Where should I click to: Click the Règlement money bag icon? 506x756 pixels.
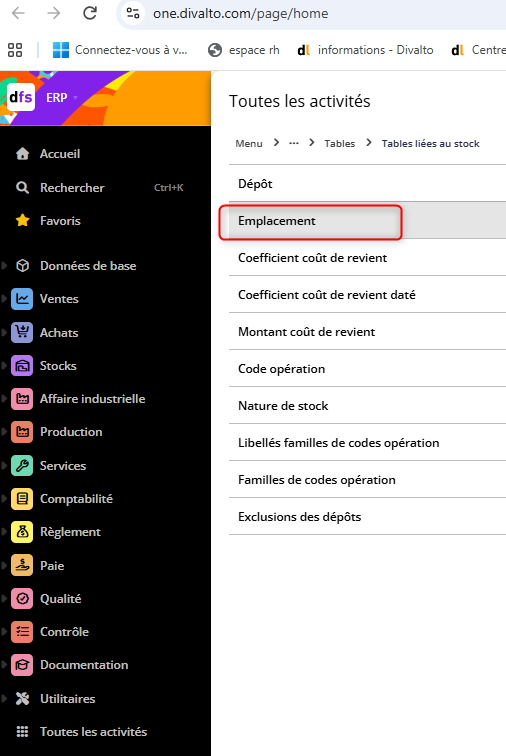(22, 532)
